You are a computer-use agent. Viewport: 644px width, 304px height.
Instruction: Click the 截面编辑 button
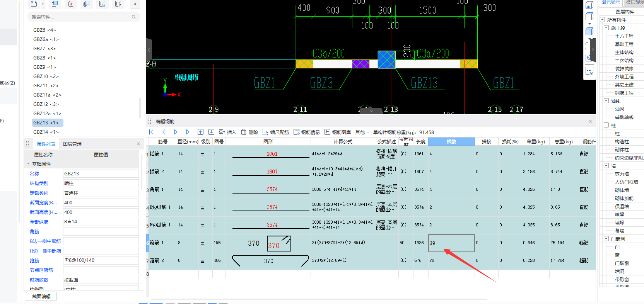(41, 297)
